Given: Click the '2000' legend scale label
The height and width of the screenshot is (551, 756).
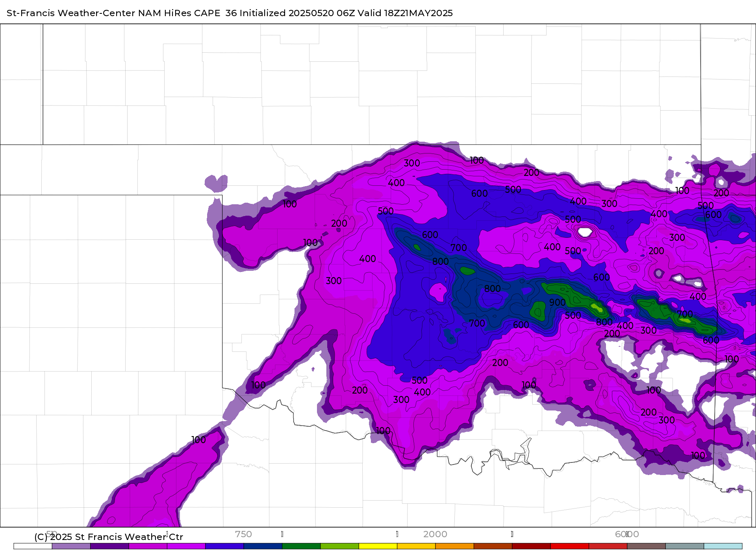Looking at the screenshot, I should [435, 534].
